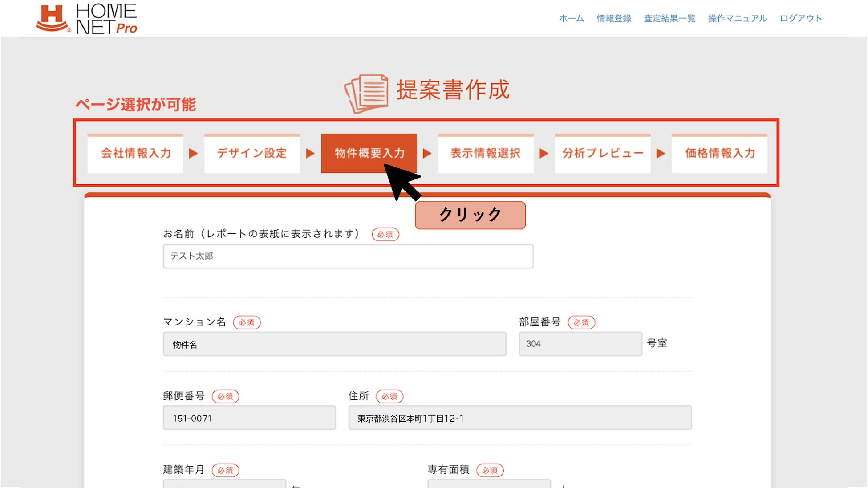Select the 会社情報入力 step tab
The image size is (868, 488).
[x=135, y=153]
